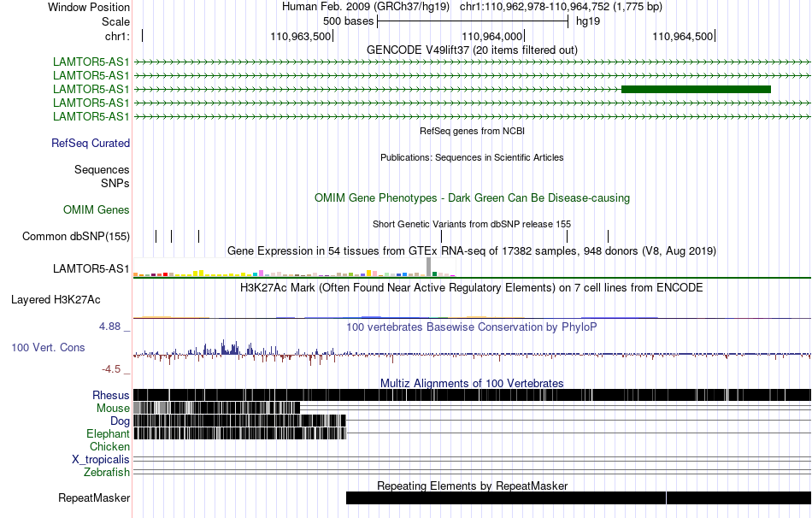Click 100 vertebrates Basewise Conservation by PhyloP title
The width and height of the screenshot is (812, 518).
(x=472, y=327)
